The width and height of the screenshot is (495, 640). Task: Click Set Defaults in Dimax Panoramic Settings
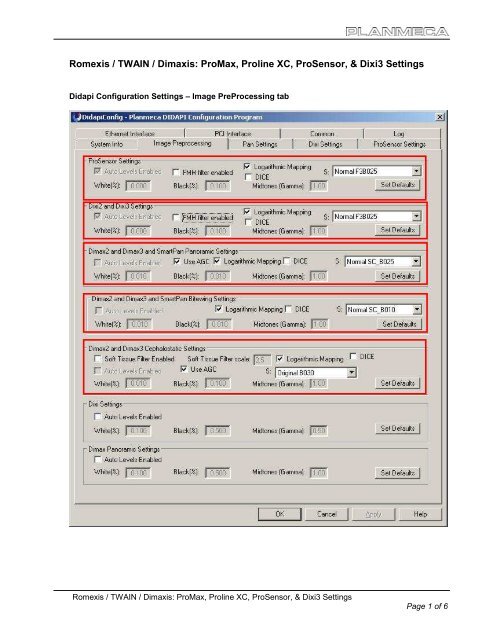click(397, 473)
